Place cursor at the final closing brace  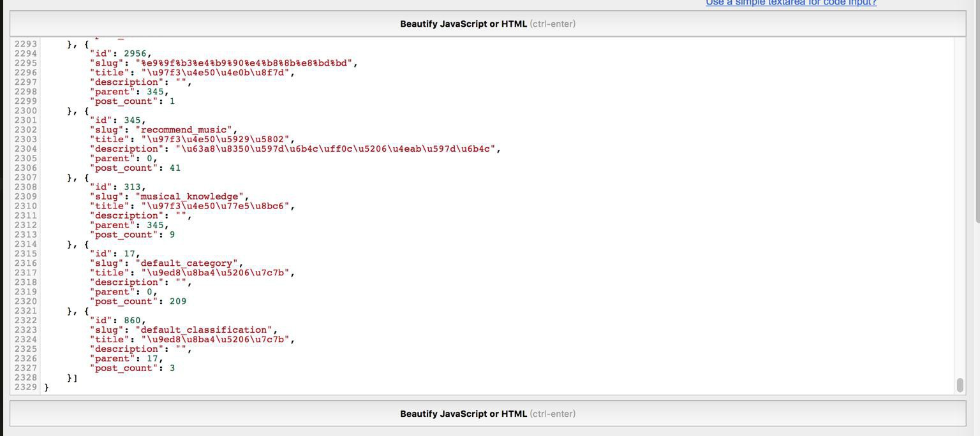47,387
